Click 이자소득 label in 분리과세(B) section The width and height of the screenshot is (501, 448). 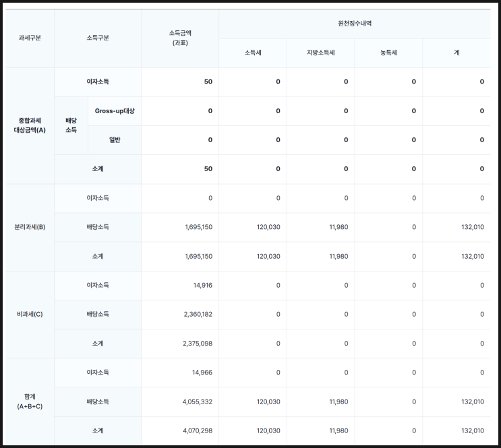click(98, 198)
